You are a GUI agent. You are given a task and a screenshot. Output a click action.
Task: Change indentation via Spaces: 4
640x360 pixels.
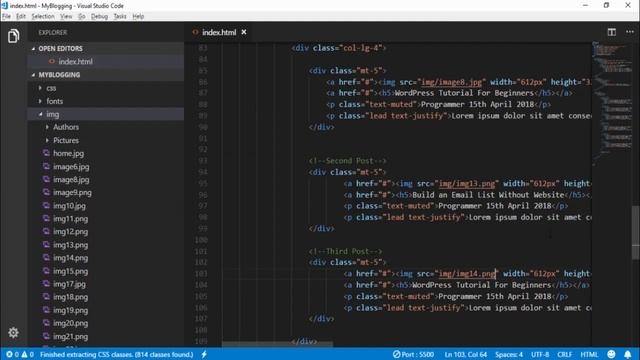[509, 354]
